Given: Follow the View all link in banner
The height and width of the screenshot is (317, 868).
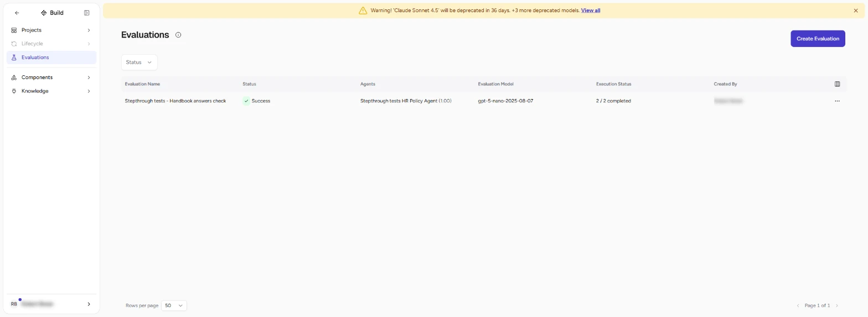Looking at the screenshot, I should (x=591, y=11).
